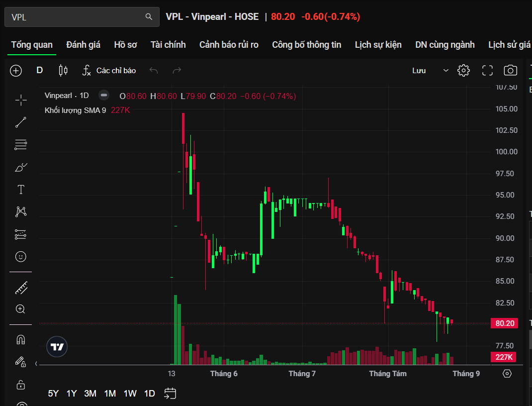The width and height of the screenshot is (532, 406).
Task: Set range to 1M
Action: pyautogui.click(x=110, y=394)
